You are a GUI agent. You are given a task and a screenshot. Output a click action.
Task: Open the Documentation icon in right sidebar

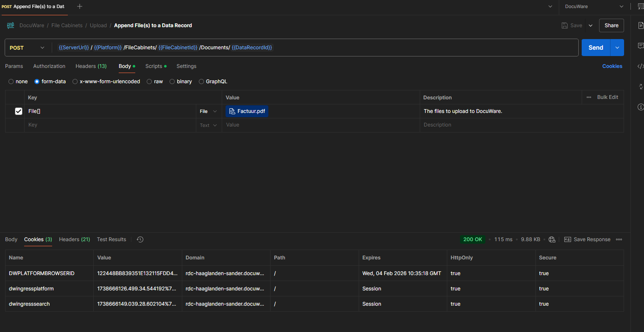(641, 25)
